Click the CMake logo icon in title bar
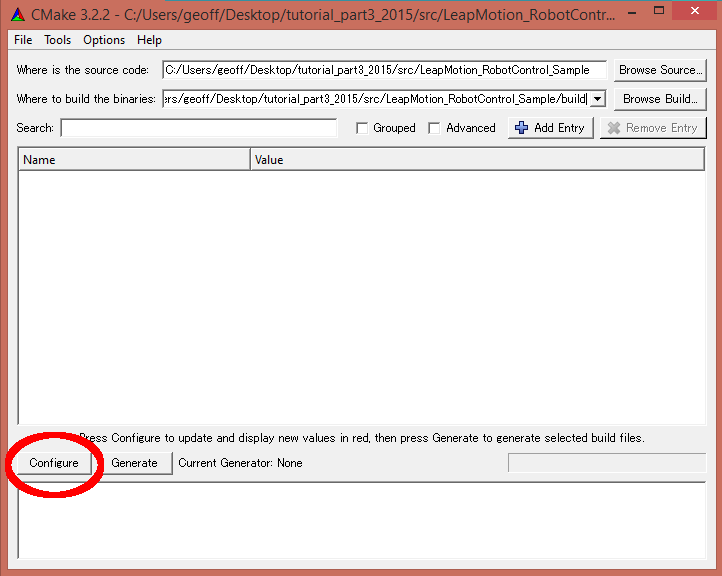This screenshot has width=722, height=576. pos(17,14)
